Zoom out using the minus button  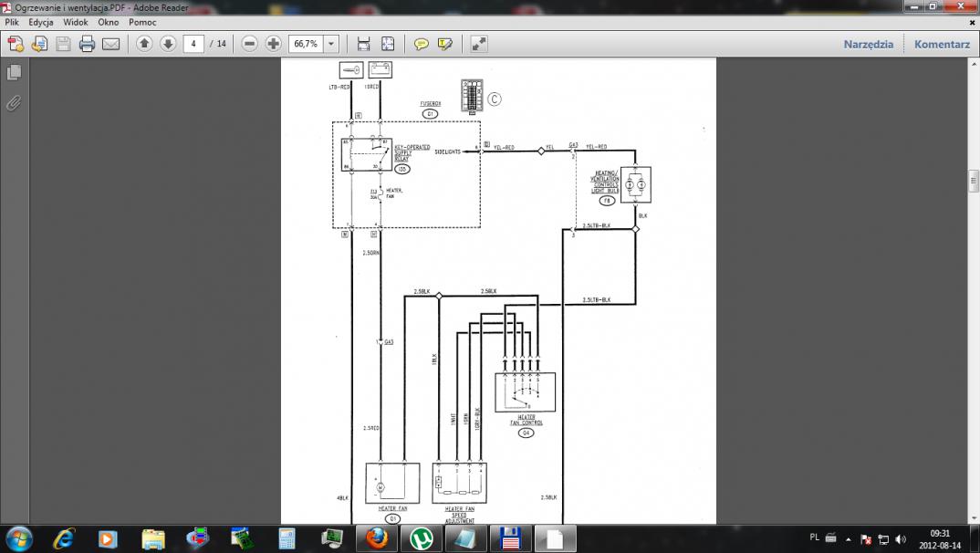[x=249, y=44]
